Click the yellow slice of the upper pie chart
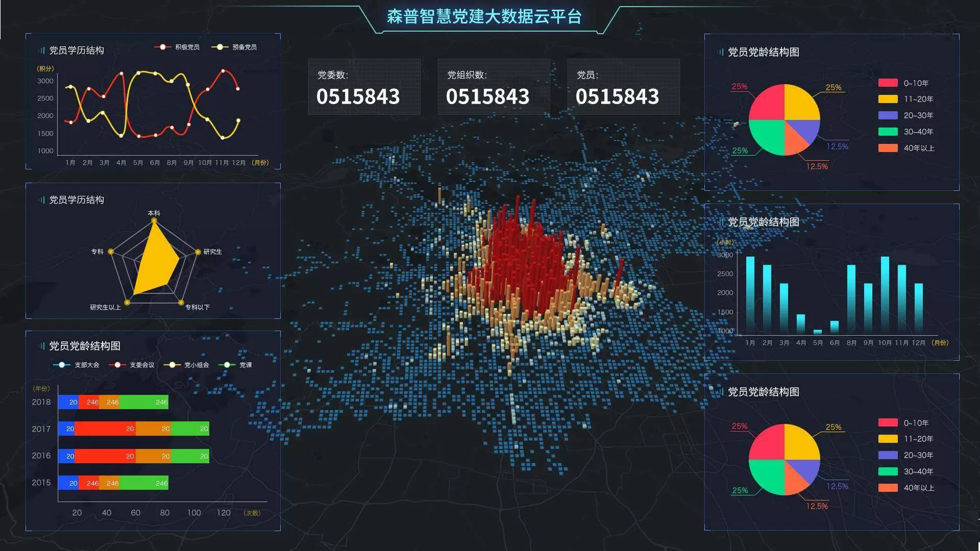Viewport: 980px width, 551px height. [799, 105]
